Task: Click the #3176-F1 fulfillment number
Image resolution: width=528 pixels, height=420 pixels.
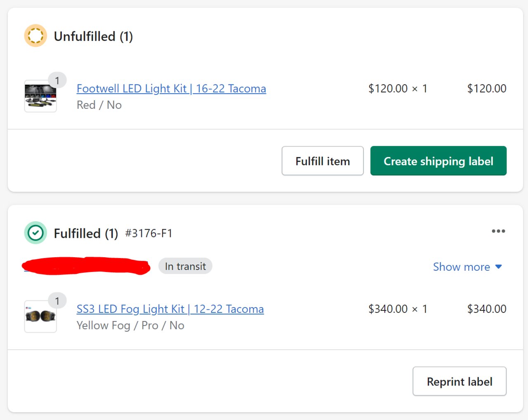Action: [148, 233]
